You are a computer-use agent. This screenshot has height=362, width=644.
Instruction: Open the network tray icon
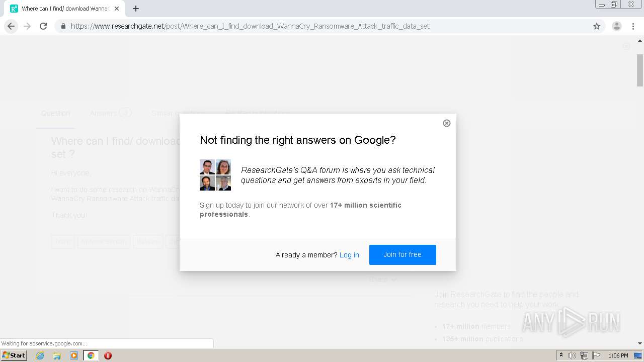coord(584,355)
